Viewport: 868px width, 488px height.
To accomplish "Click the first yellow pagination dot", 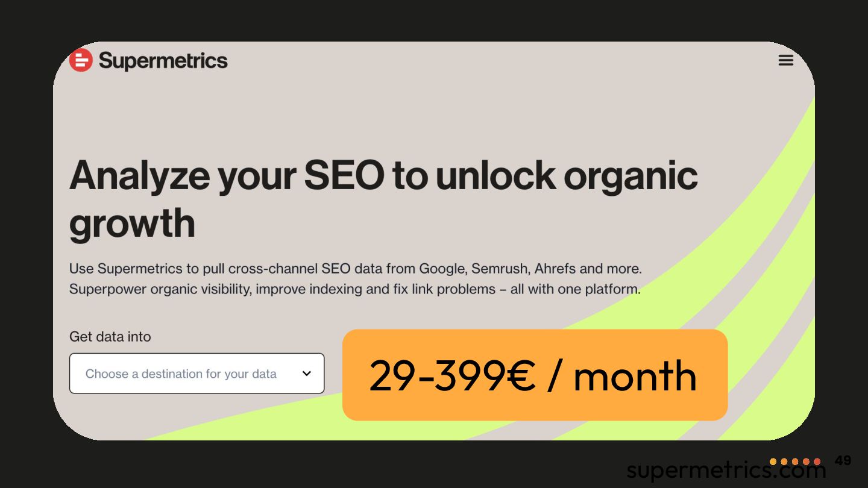I will point(773,461).
